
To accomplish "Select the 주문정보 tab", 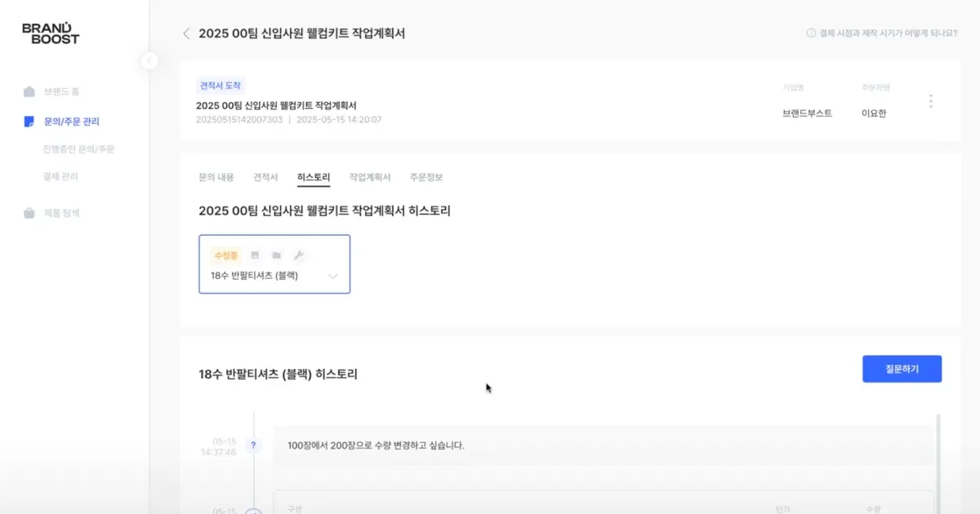I will click(428, 176).
